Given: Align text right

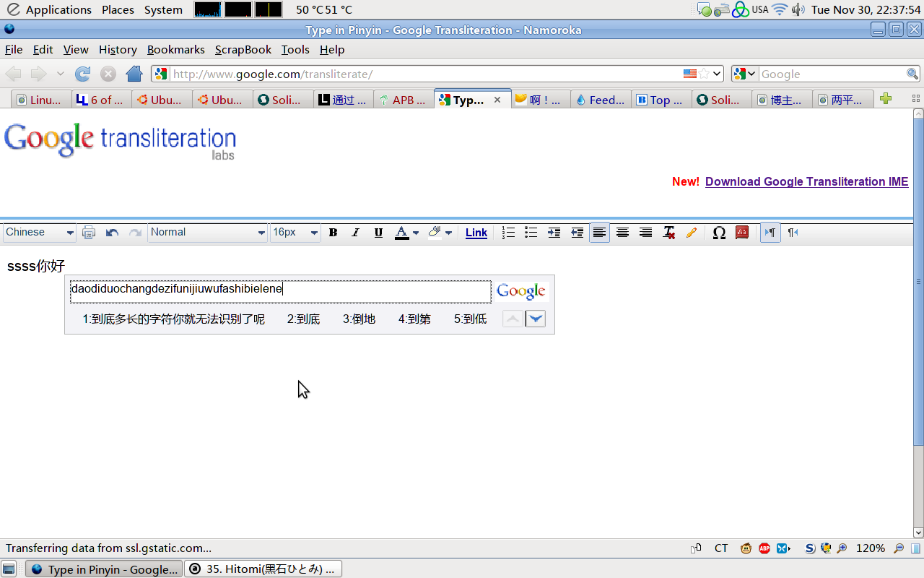Looking at the screenshot, I should tap(645, 233).
